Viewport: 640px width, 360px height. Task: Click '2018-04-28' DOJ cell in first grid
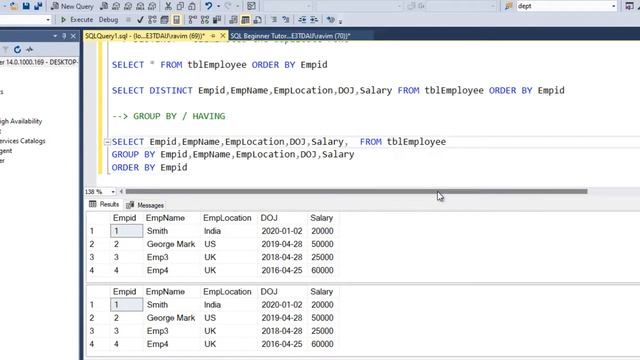282,257
